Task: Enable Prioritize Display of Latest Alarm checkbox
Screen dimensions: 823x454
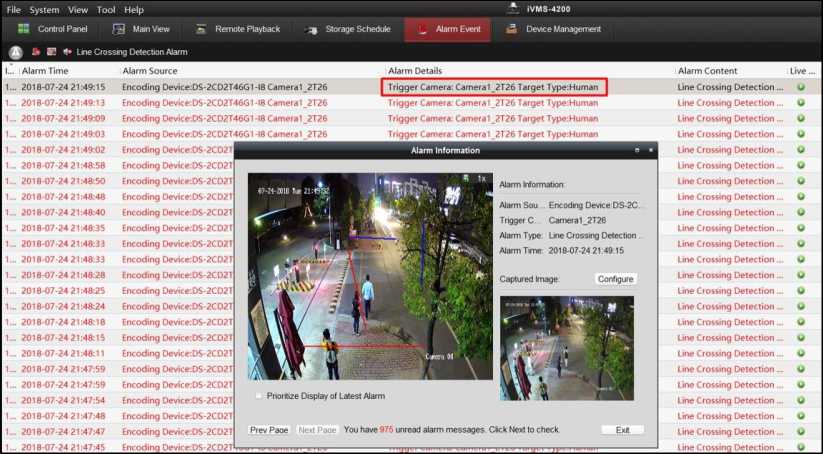Action: [259, 396]
